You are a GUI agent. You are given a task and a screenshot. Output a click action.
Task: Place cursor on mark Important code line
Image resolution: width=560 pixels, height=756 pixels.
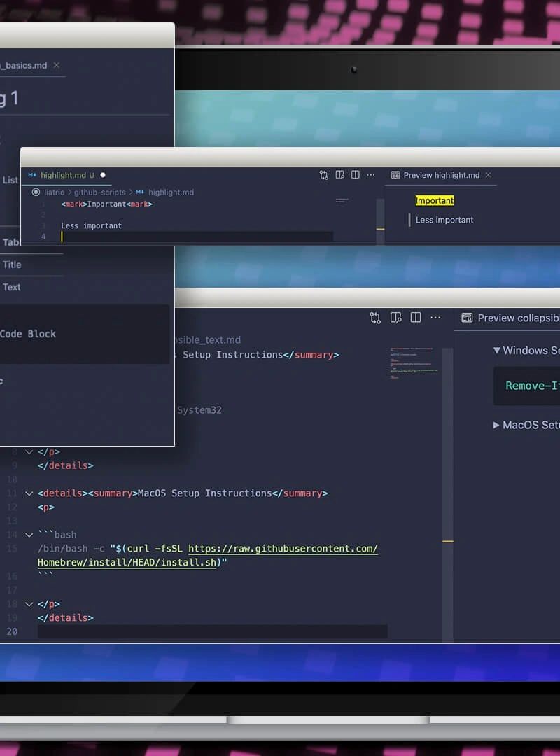pyautogui.click(x=106, y=204)
